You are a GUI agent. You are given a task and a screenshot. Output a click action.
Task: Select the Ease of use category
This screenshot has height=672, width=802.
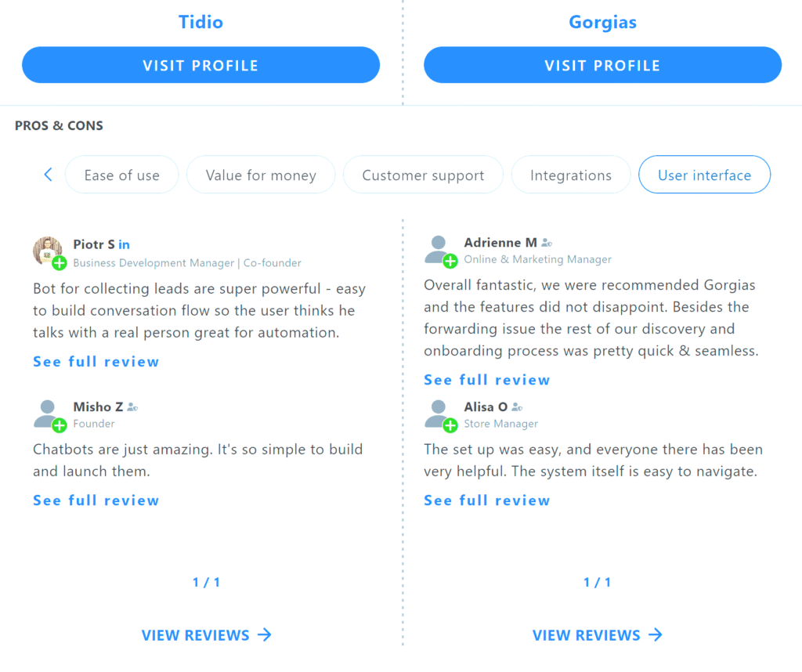pos(121,175)
